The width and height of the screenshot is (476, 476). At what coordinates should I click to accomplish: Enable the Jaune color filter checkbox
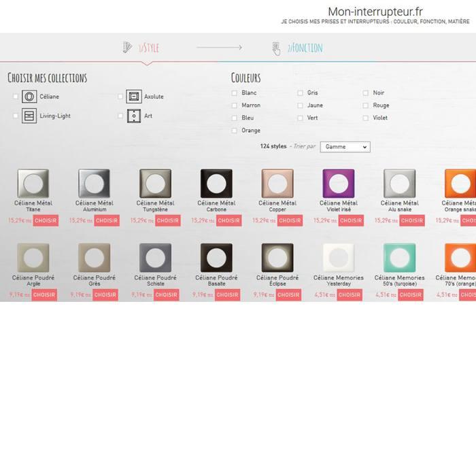click(300, 105)
